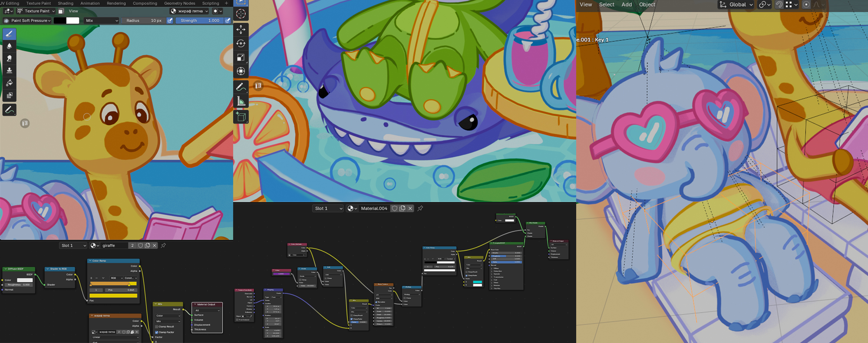
Task: Select the Add Cube tool
Action: click(241, 117)
